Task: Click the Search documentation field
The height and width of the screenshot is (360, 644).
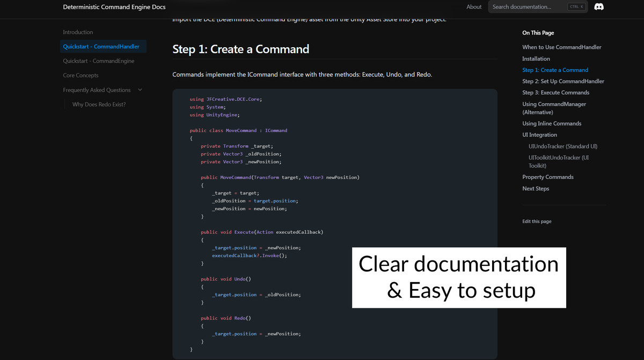Action: [538, 7]
